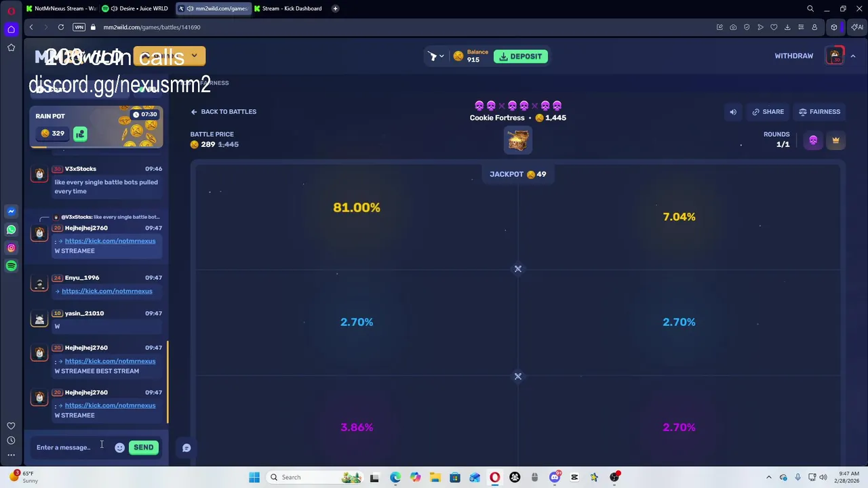Switch to NotMrNexus Stream tab
The height and width of the screenshot is (488, 868).
(60, 9)
